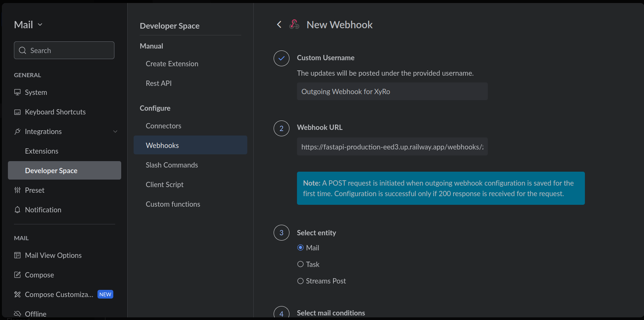Click the Custom Username input field
The height and width of the screenshot is (320, 644).
[x=392, y=91]
